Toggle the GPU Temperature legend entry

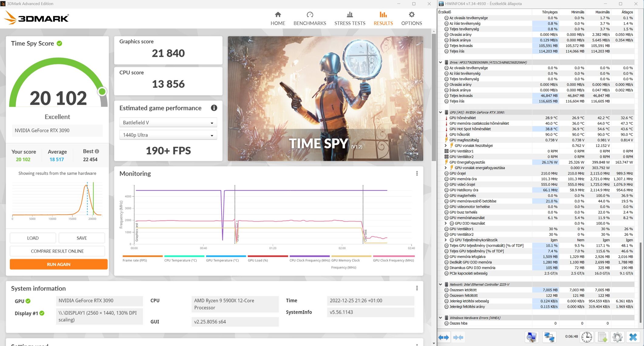pos(226,258)
